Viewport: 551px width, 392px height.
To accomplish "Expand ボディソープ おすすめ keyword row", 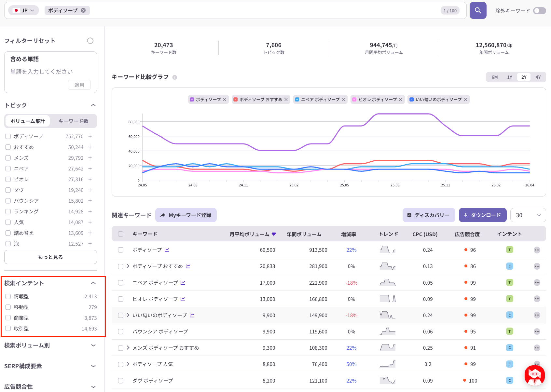I will [x=128, y=266].
